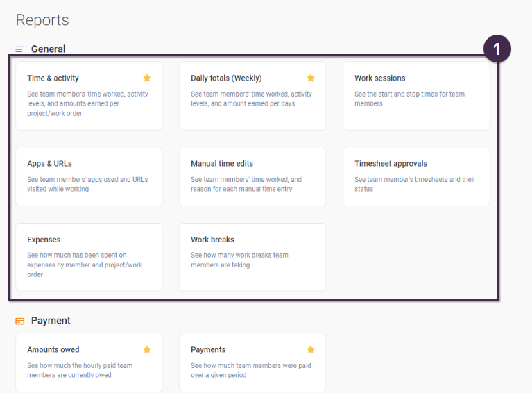Open the Apps & URLs report
This screenshot has width=532, height=393.
89,176
